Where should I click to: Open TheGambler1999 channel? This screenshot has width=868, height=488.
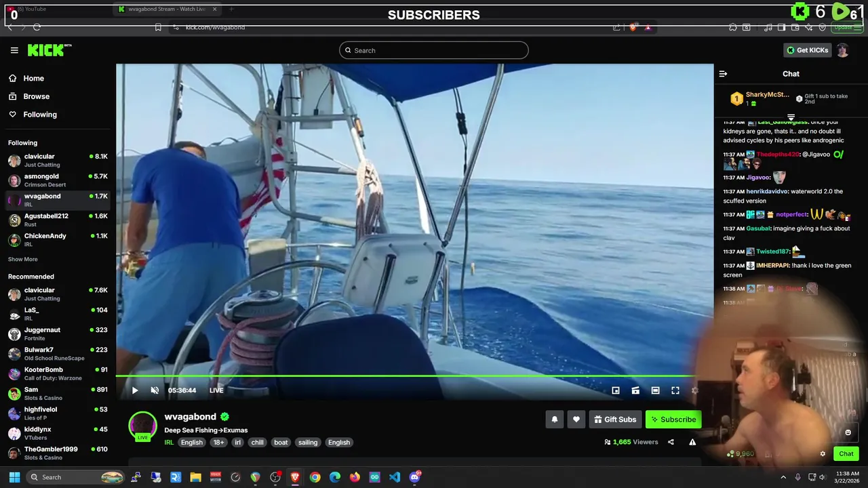58,453
